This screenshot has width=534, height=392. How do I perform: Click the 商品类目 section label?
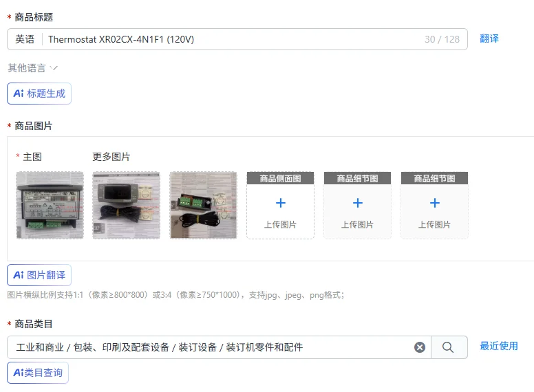33,324
